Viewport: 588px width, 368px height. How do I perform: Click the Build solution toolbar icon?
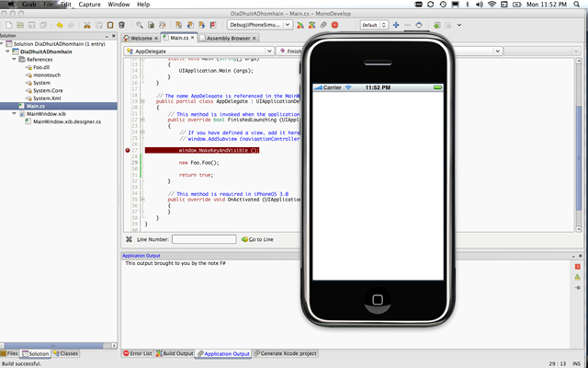(300, 25)
